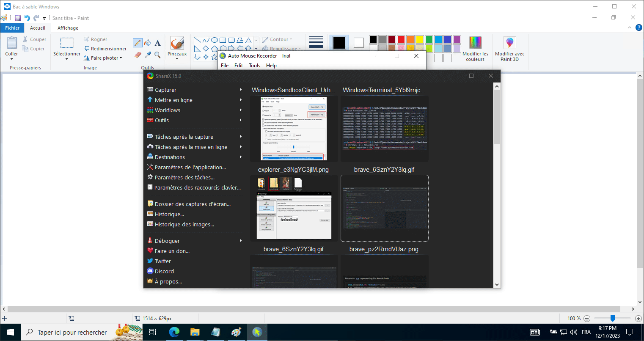Expand the Pinceaux dropdown arrow
This screenshot has width=644, height=341.
(x=177, y=59)
